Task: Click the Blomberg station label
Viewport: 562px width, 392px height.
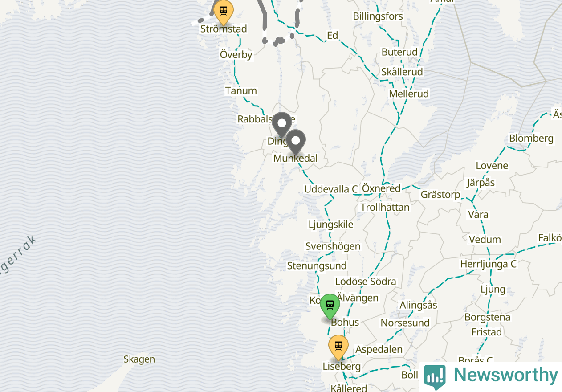Action: coord(531,138)
